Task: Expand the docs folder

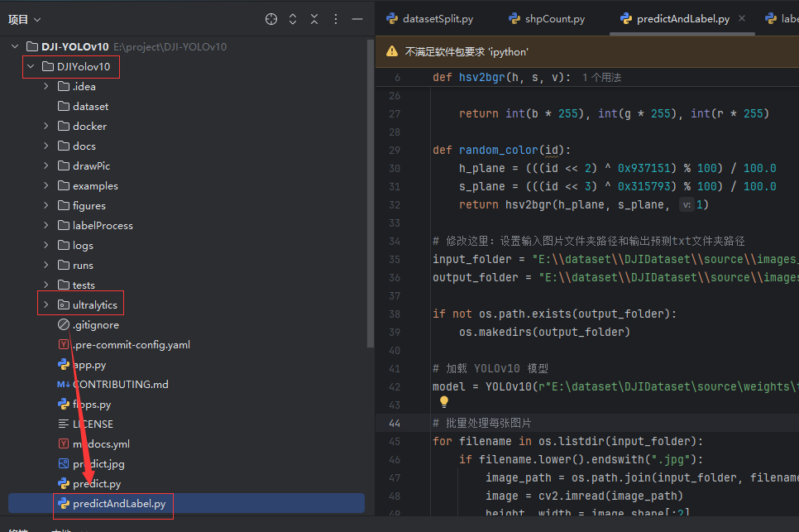Action: [45, 146]
